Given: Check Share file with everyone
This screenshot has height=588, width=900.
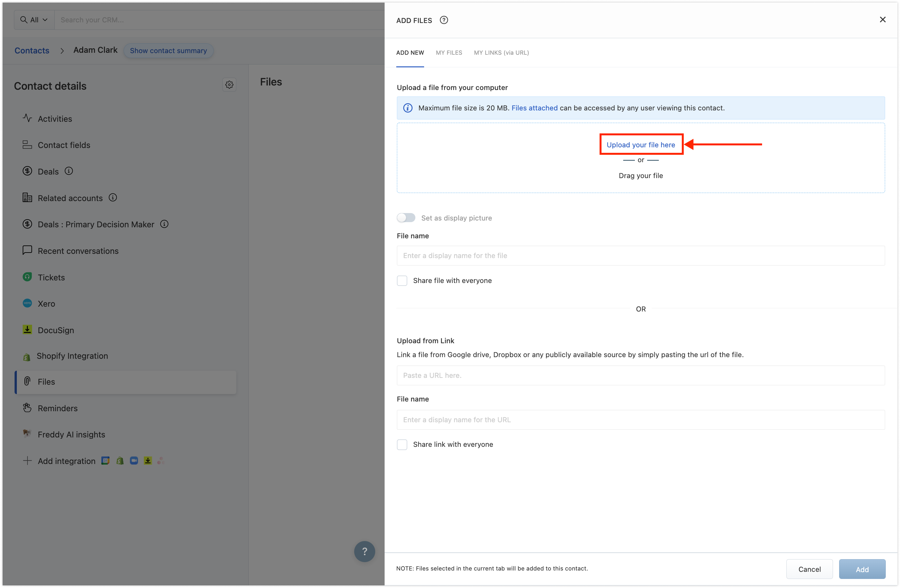Looking at the screenshot, I should coord(402,281).
